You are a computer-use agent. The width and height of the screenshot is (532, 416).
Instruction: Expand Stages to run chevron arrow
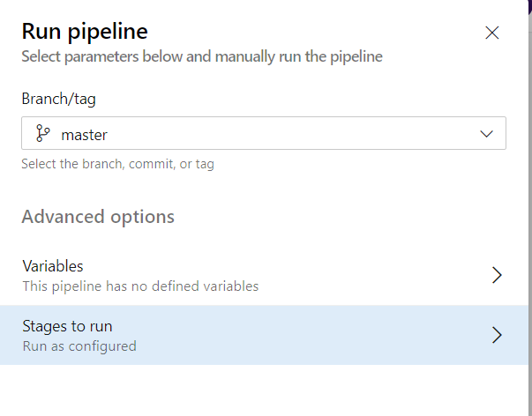[x=497, y=335]
